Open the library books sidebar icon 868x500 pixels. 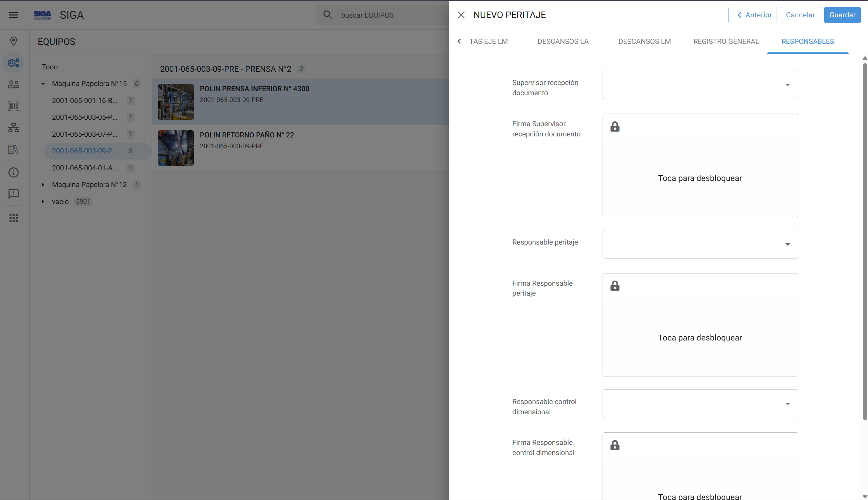coord(14,149)
